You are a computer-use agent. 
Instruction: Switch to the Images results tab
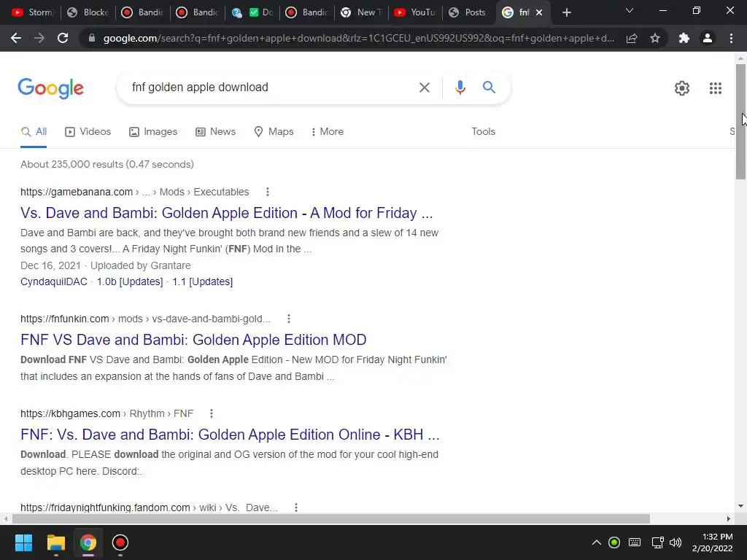[153, 132]
